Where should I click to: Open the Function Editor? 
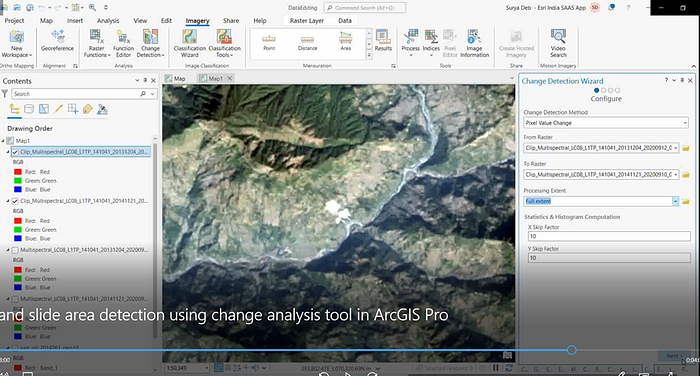[123, 43]
